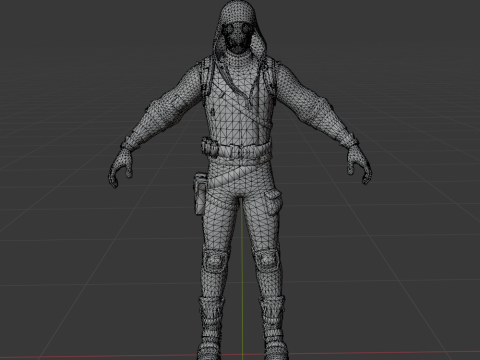The image size is (480, 360).
Task: Click the belt pouch on the character's waist
Action: [210, 147]
